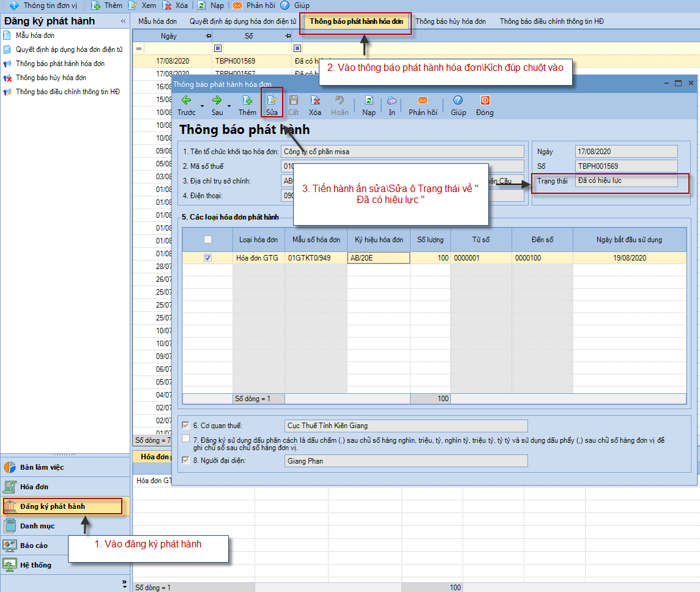Click the Trạng thái field Đã có hiệu lực

click(x=627, y=180)
